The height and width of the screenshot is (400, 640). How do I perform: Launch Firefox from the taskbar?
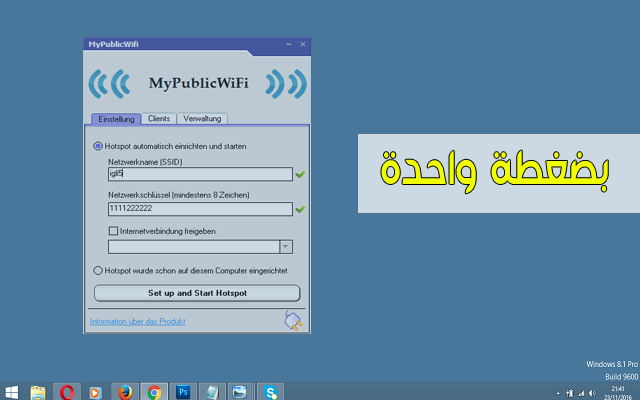click(125, 393)
